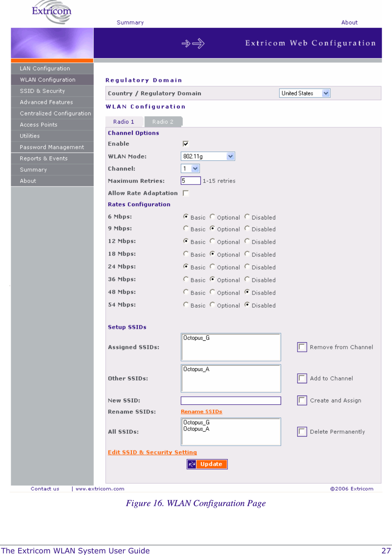Set 36 Mbps rate to Disabled
This screenshot has width=392, height=555.
247,279
